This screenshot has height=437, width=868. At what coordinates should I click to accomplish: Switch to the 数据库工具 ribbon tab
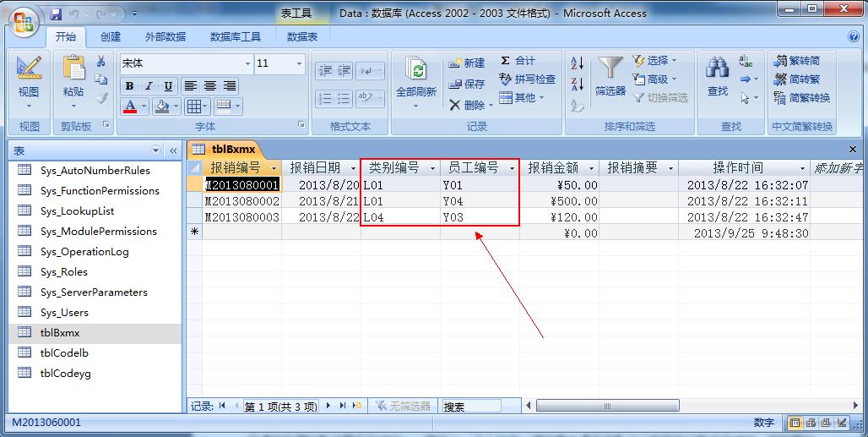236,36
